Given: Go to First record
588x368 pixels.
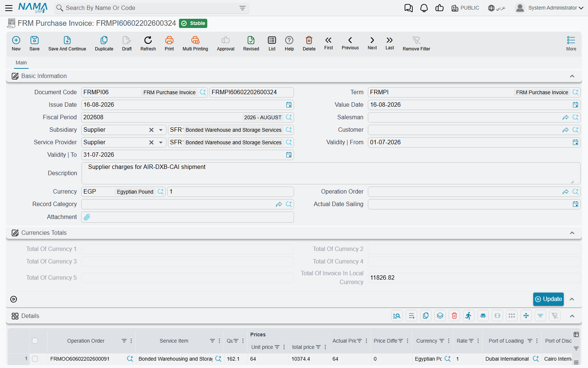Looking at the screenshot, I should pos(329,43).
